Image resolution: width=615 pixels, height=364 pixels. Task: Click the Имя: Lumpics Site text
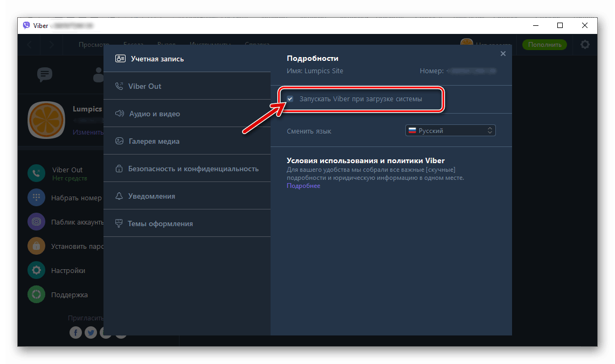[315, 71]
